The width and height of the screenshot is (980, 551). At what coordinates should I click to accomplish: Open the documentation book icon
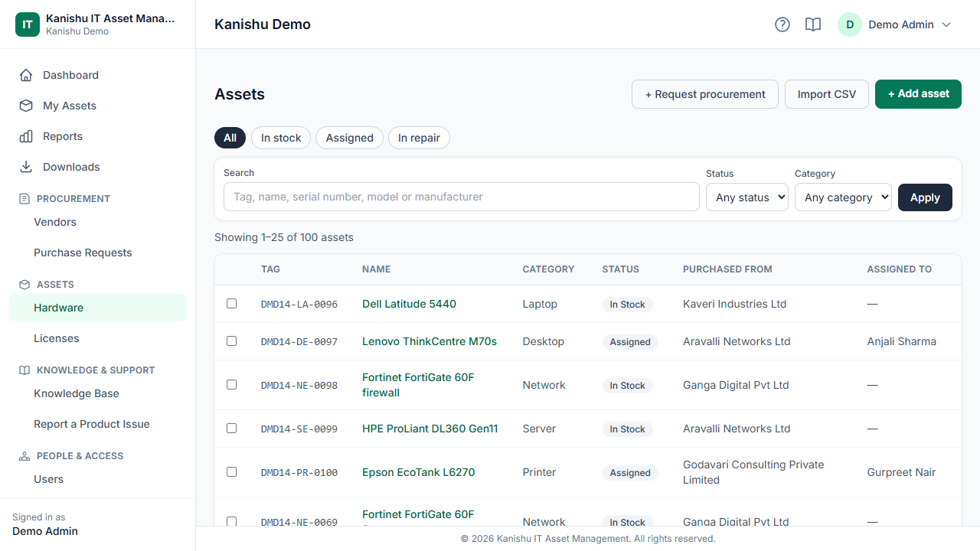click(813, 24)
